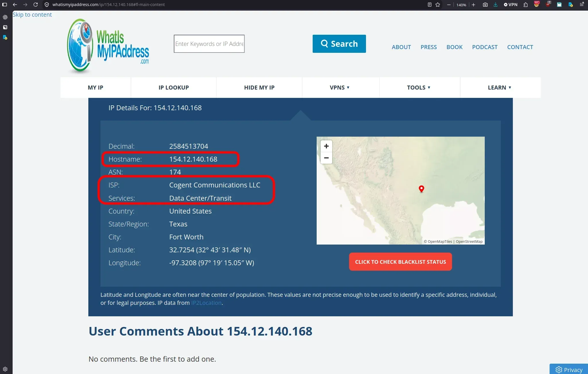Viewport: 588px width, 374px height.
Task: Click the PRESS link in the header
Action: point(429,47)
